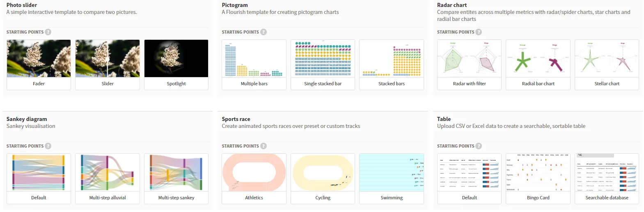The width and height of the screenshot is (644, 212).
Task: Open the Stellar chart starting point
Action: point(607,59)
